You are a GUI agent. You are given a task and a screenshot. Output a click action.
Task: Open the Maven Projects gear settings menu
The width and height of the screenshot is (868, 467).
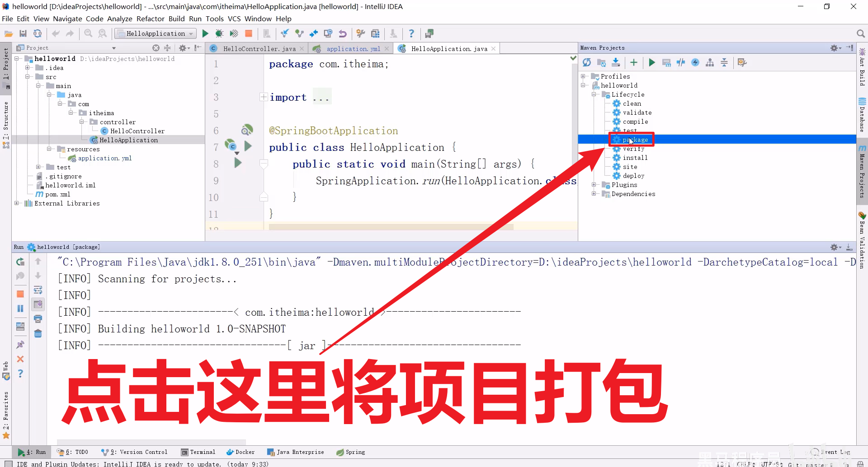835,48
